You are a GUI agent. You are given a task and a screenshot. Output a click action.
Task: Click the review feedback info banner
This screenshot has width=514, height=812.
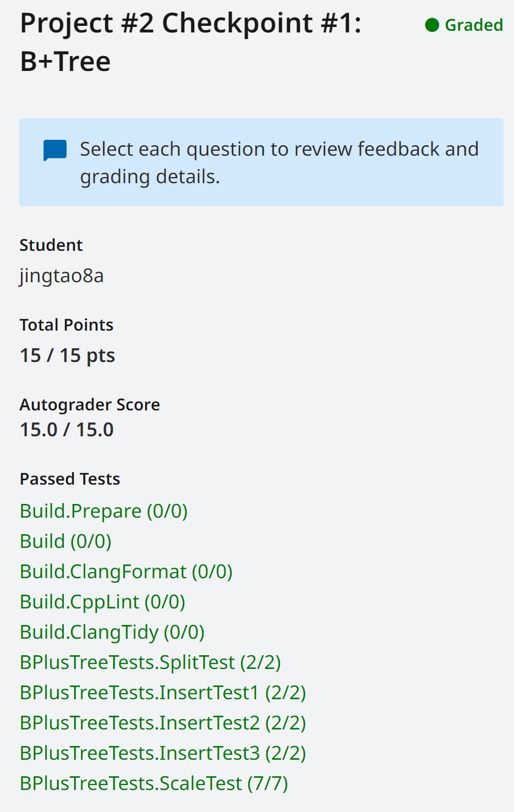pyautogui.click(x=261, y=162)
